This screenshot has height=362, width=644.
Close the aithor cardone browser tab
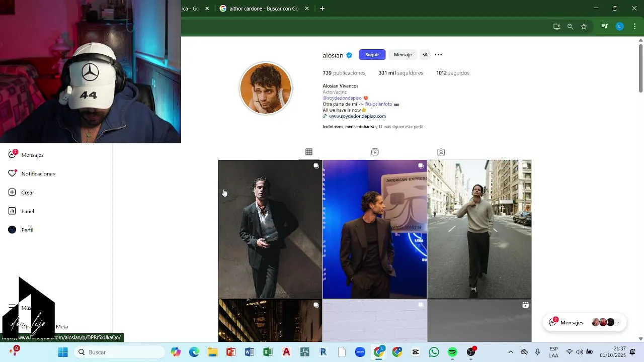click(x=307, y=9)
